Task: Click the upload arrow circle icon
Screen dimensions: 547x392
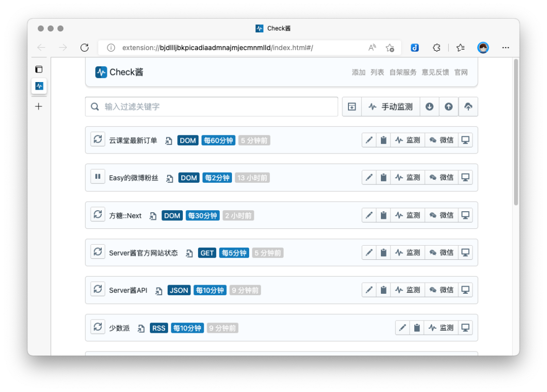Action: [x=449, y=106]
